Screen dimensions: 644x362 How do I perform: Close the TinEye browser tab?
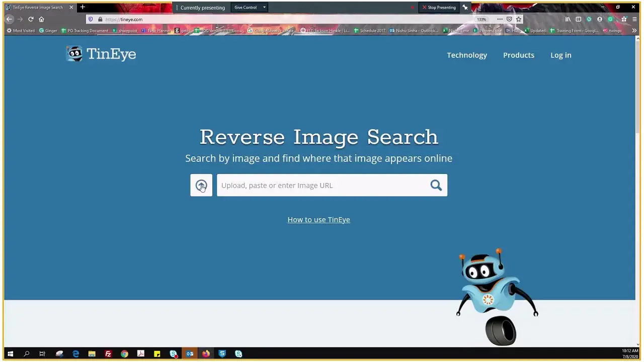(x=71, y=8)
